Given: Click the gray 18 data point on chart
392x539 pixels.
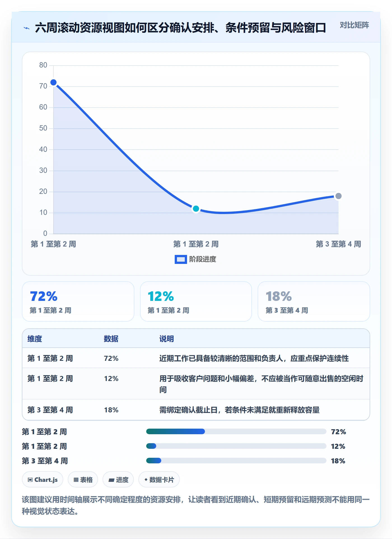Looking at the screenshot, I should tap(339, 196).
